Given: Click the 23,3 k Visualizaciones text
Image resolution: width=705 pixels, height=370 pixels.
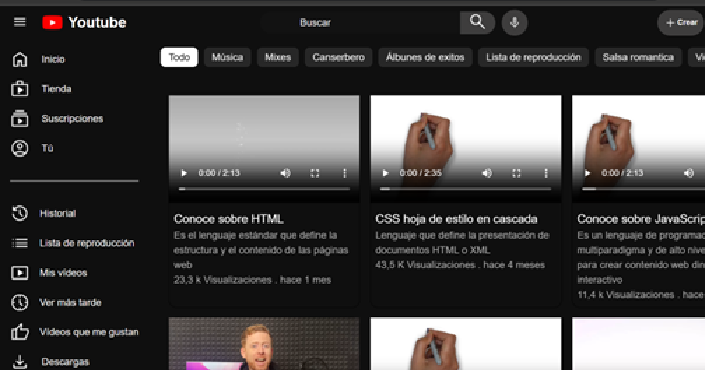Looking at the screenshot, I should (223, 280).
